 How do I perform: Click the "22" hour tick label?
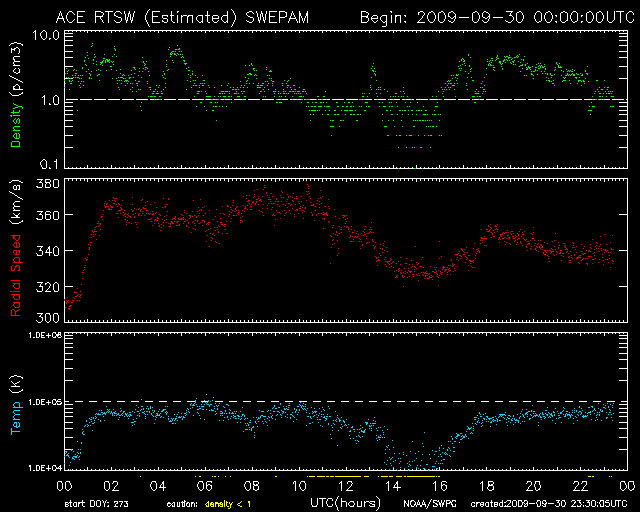click(x=580, y=486)
